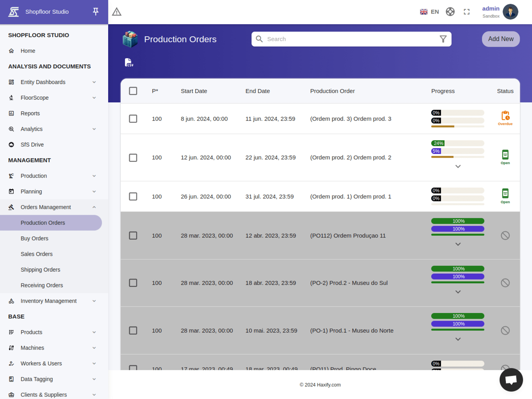
Task: Click admin user avatar
Action: (x=510, y=12)
